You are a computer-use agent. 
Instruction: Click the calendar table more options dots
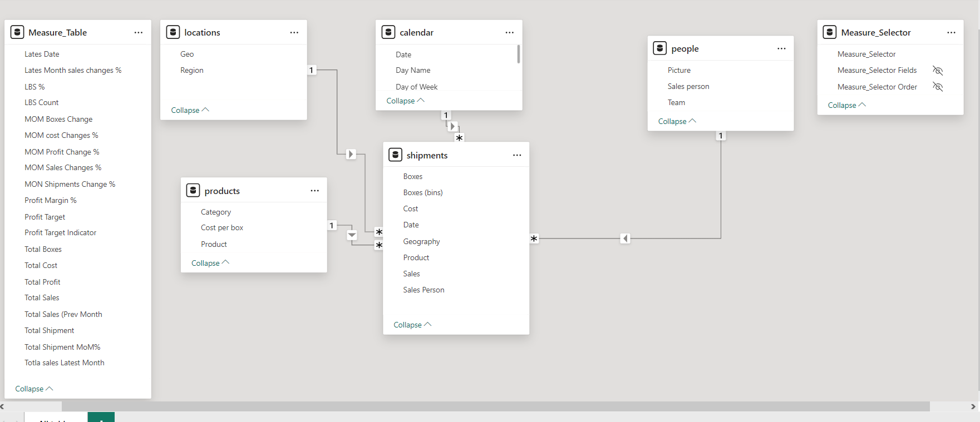tap(509, 33)
